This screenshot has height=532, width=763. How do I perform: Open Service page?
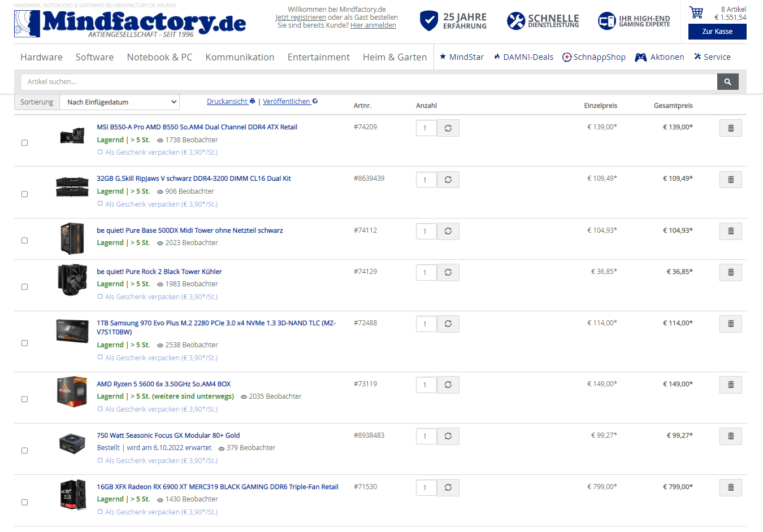coord(712,57)
